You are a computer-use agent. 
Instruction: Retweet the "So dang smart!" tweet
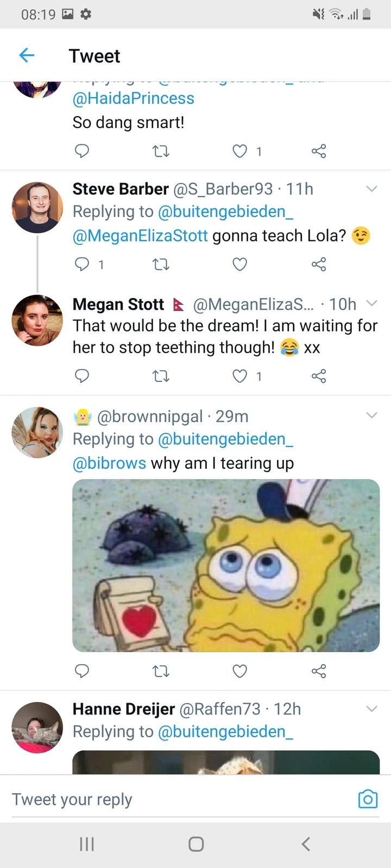pyautogui.click(x=161, y=151)
